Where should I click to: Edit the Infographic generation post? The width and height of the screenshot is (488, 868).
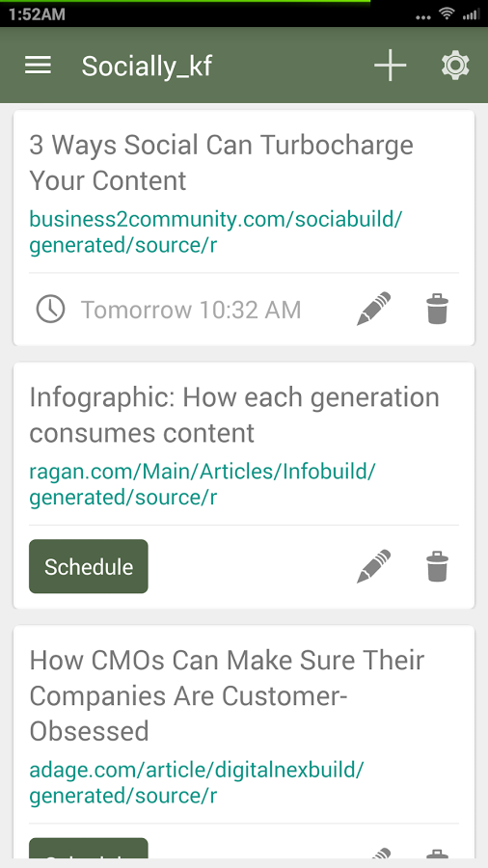pyautogui.click(x=373, y=566)
